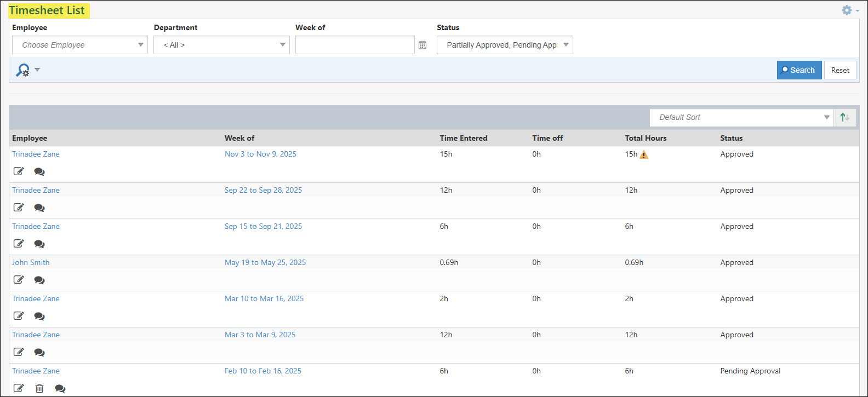Open comments for Sep 22 to Sep 28 timesheet
Screen dimensions: 868x397
click(39, 208)
